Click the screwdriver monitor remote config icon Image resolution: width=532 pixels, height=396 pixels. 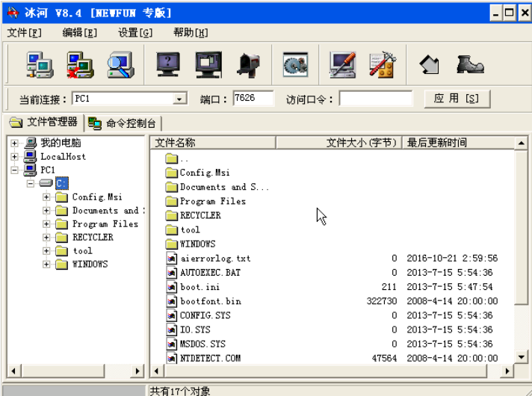click(x=343, y=65)
